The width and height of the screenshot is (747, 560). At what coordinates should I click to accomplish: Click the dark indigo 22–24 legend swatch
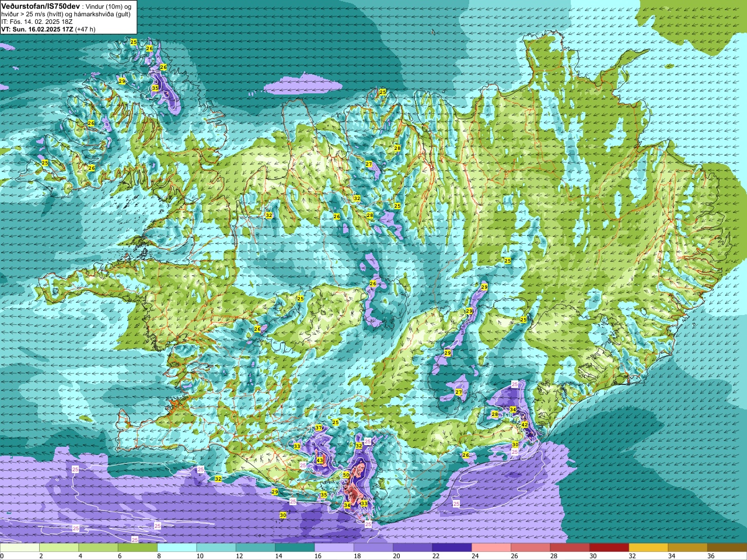click(451, 548)
